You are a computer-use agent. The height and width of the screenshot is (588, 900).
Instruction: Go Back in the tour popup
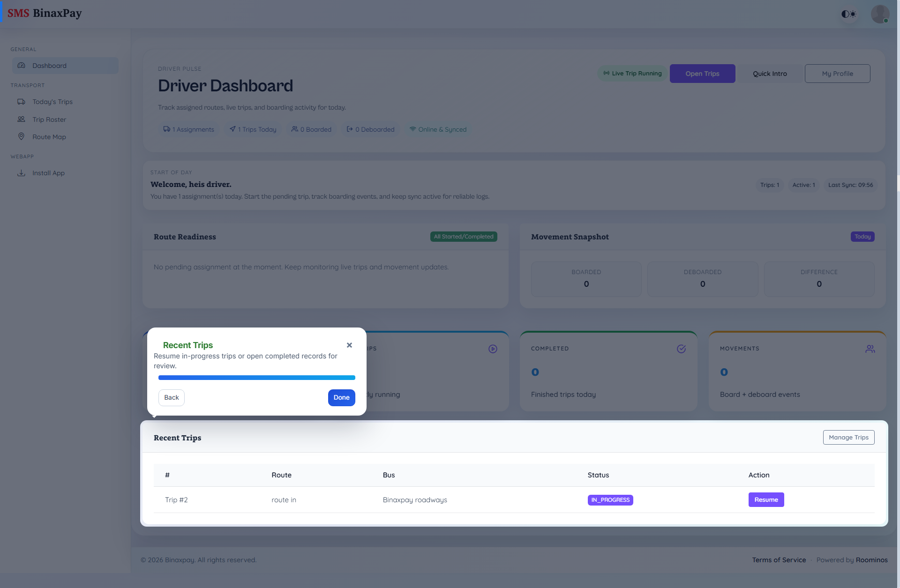click(172, 398)
